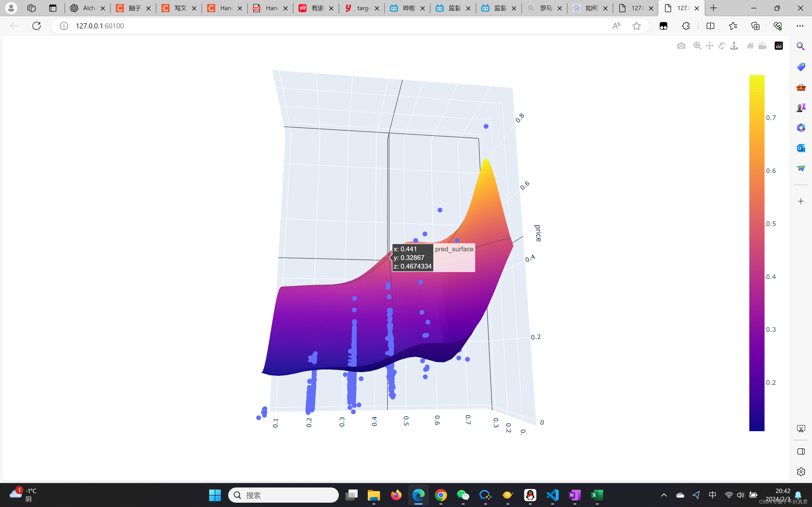Toggle the sidebar visibility panel icon
This screenshot has height=507, width=812.
coord(801,451)
